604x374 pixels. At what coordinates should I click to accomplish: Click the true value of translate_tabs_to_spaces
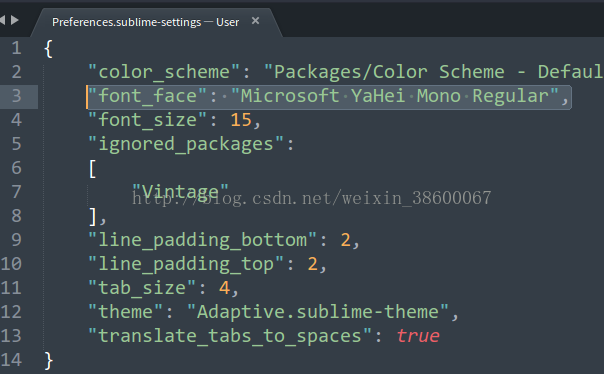tap(418, 336)
